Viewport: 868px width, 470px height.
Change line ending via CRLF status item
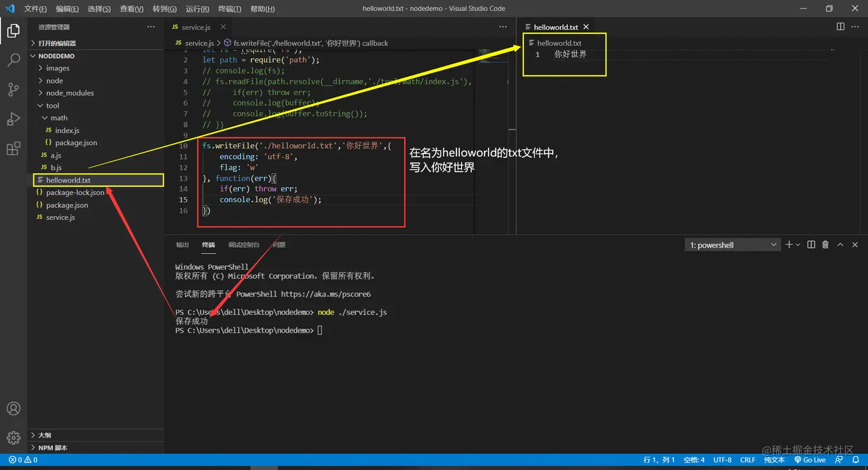pyautogui.click(x=747, y=460)
